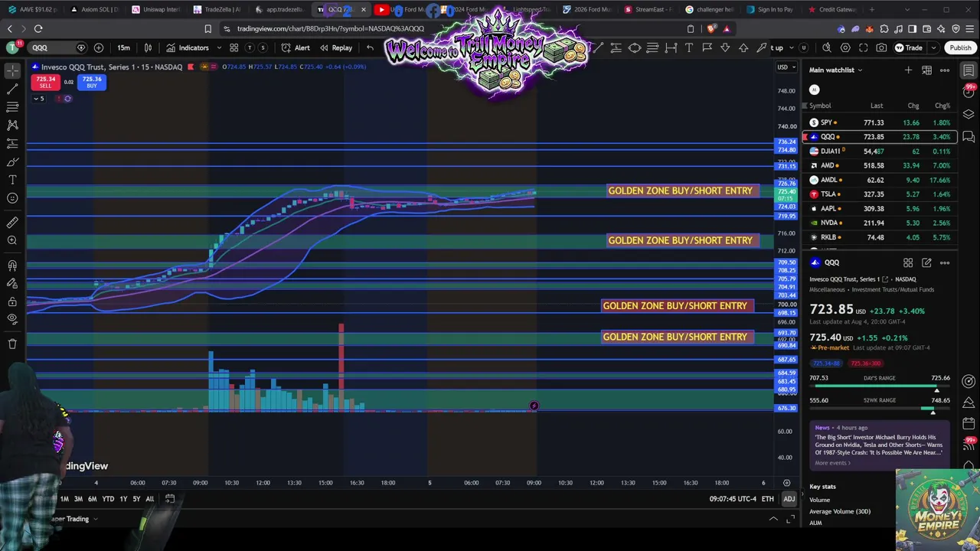Toggle ADJ adjusted data
The image size is (980, 551).
pos(789,499)
